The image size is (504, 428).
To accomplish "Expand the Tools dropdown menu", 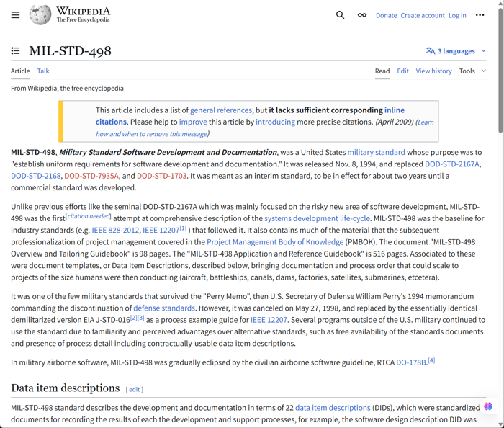I will 472,71.
